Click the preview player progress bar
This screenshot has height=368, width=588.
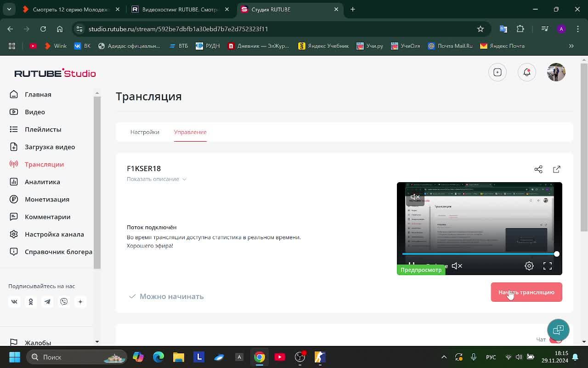click(480, 254)
